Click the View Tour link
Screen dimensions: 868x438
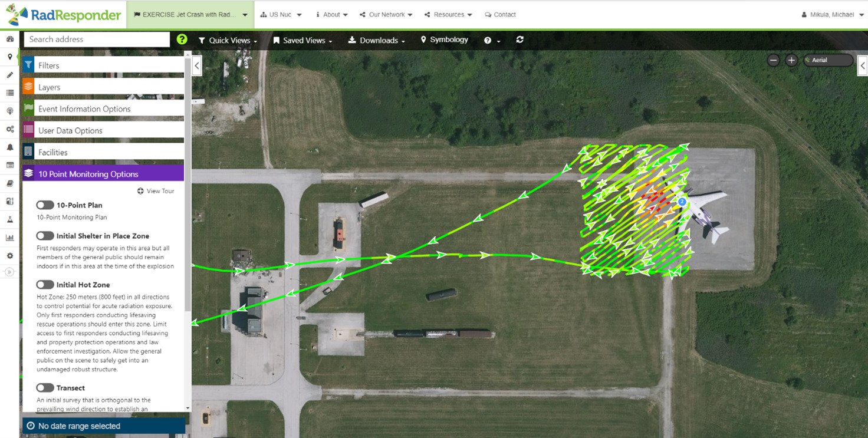coord(156,191)
